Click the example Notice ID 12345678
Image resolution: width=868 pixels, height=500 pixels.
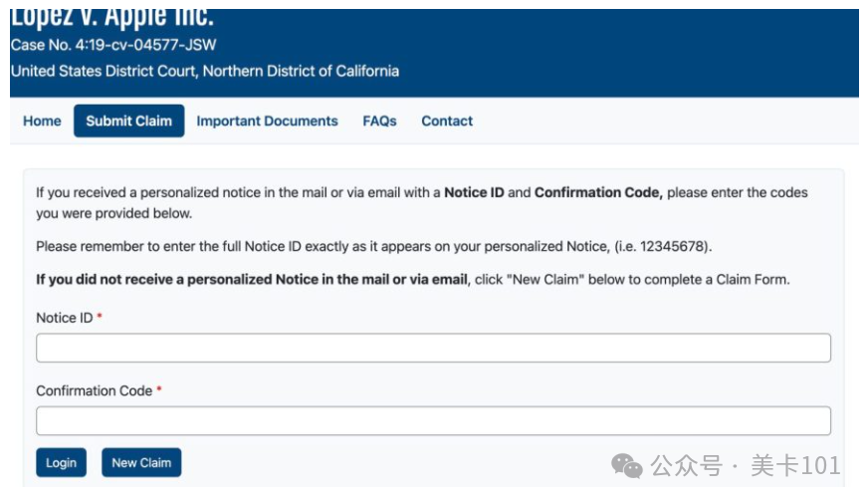tap(672, 246)
